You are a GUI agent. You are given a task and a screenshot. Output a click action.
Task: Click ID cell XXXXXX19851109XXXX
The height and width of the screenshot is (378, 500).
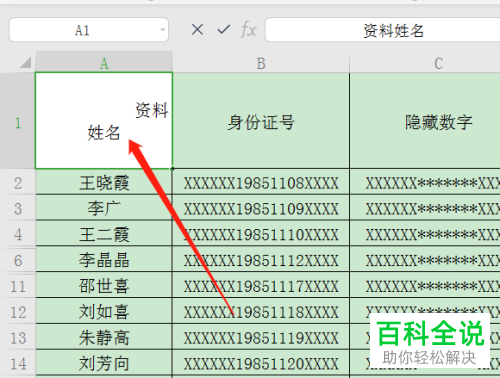[x=261, y=208]
